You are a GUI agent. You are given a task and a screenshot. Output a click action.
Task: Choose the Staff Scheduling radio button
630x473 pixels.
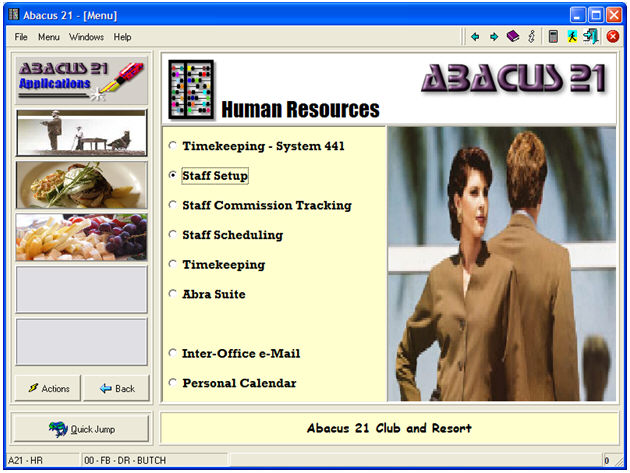tap(173, 236)
